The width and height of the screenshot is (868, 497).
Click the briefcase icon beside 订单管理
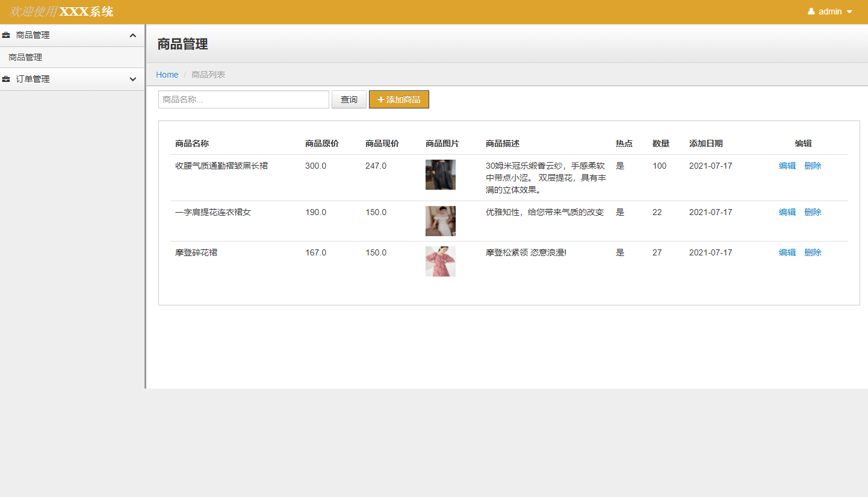[6, 80]
